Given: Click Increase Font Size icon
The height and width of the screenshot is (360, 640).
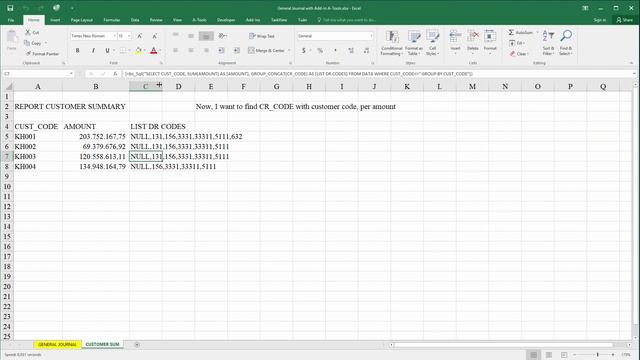Looking at the screenshot, I should point(140,36).
